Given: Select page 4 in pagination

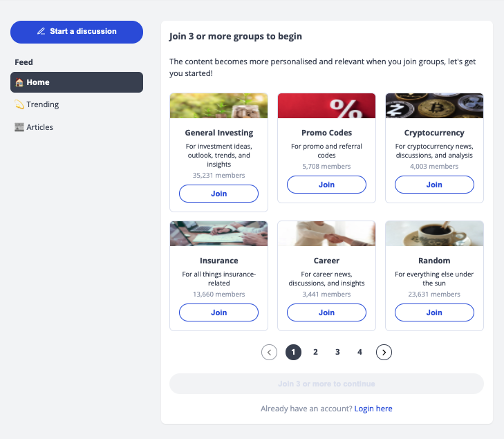Looking at the screenshot, I should point(360,352).
